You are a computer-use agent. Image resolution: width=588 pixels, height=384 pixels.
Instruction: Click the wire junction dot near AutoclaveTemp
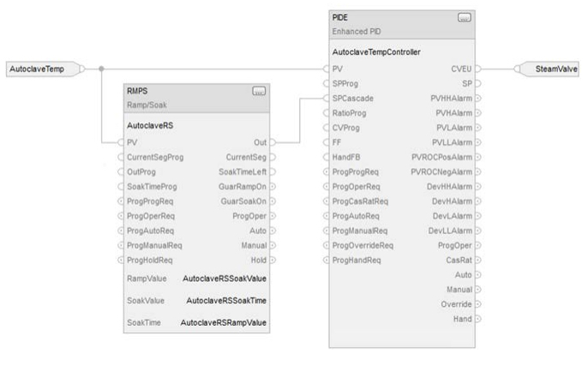pos(101,69)
